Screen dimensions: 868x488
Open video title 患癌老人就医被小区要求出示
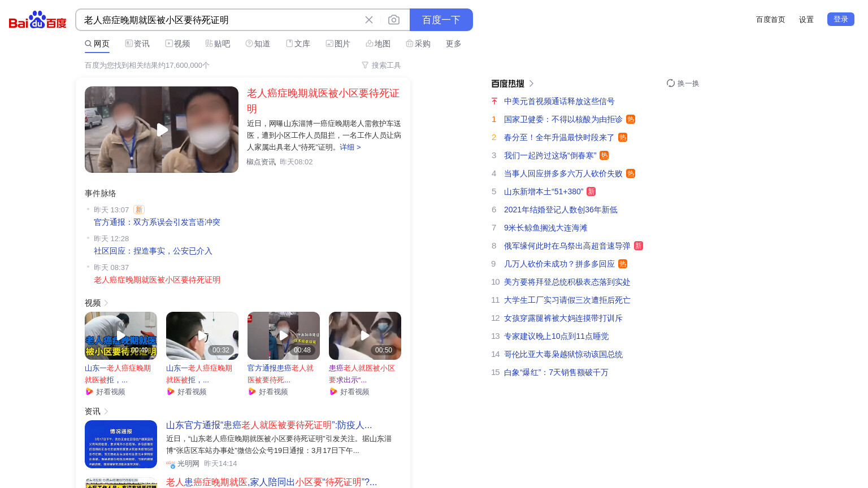coord(362,374)
